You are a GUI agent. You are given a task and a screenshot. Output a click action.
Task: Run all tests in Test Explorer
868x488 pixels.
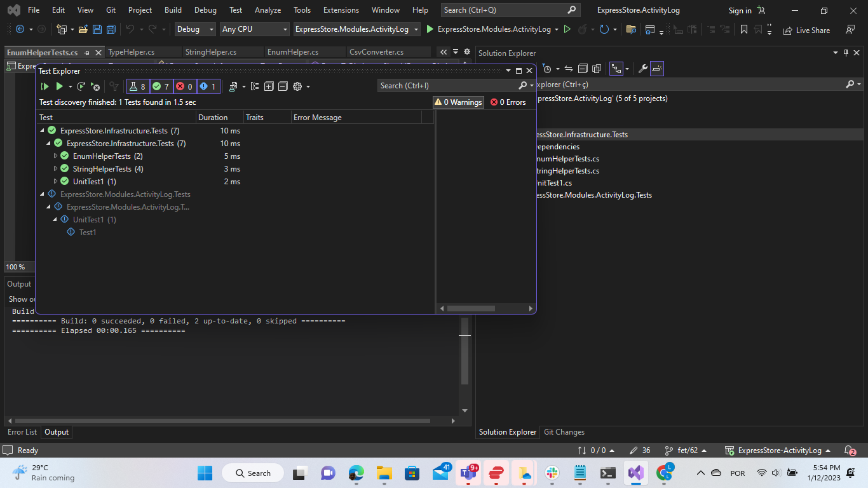60,86
